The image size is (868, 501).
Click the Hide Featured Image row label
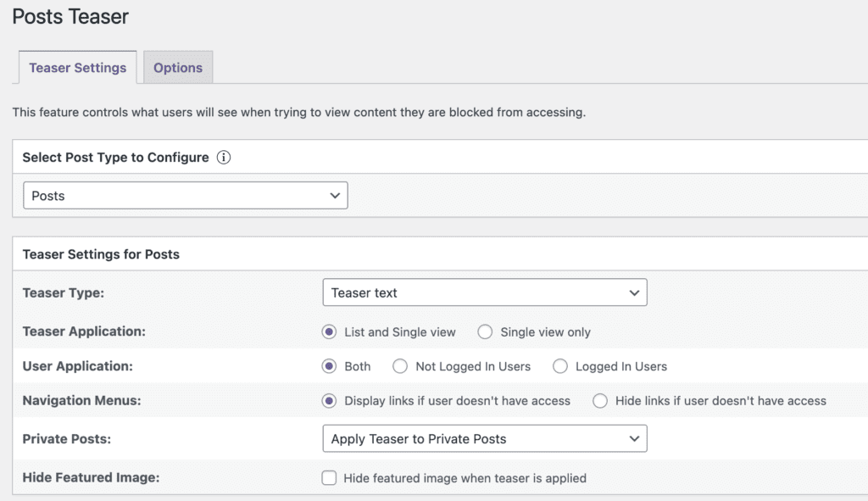pyautogui.click(x=91, y=478)
